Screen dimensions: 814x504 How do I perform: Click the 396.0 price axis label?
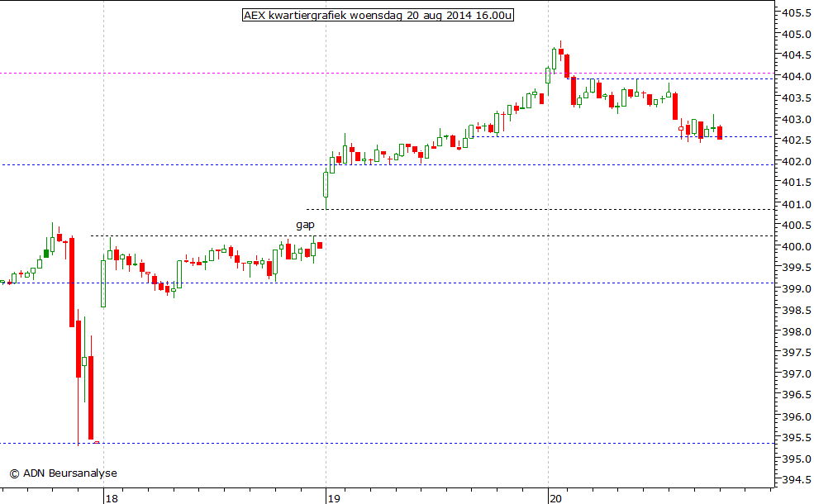(796, 416)
